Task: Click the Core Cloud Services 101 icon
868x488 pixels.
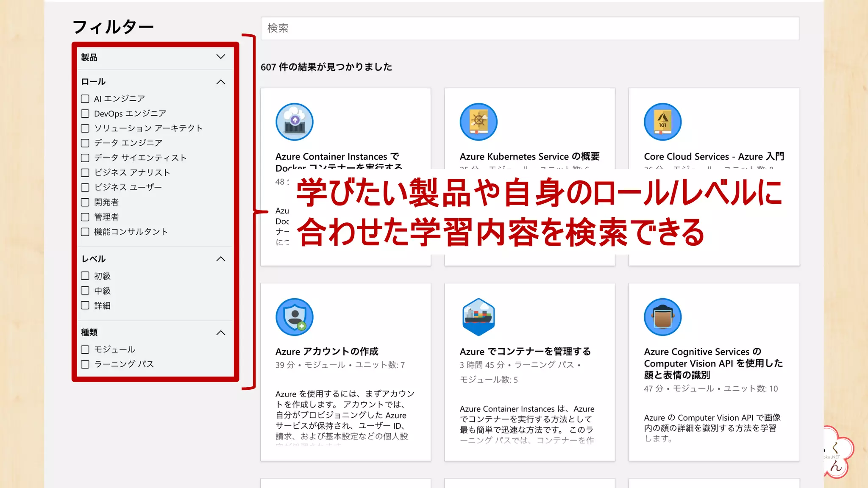Action: [662, 122]
